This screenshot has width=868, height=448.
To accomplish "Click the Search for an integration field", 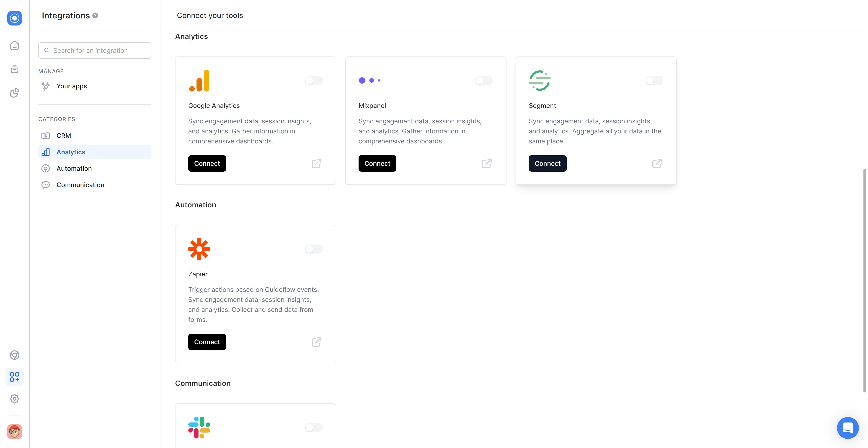I will pos(95,51).
